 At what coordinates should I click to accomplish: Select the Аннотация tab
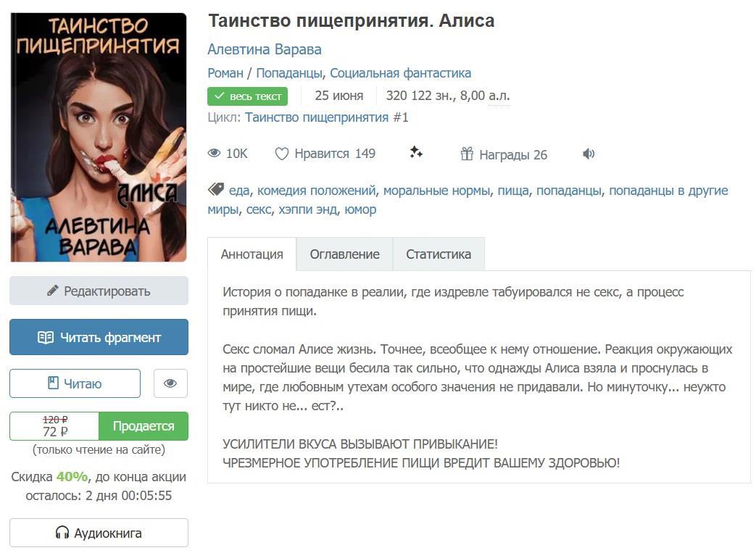point(252,254)
